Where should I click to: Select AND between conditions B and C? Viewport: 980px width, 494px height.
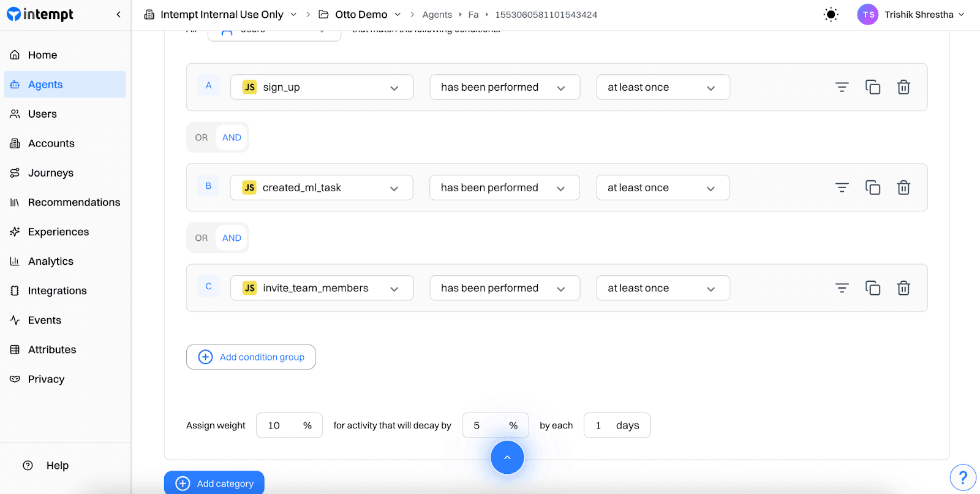(x=232, y=238)
